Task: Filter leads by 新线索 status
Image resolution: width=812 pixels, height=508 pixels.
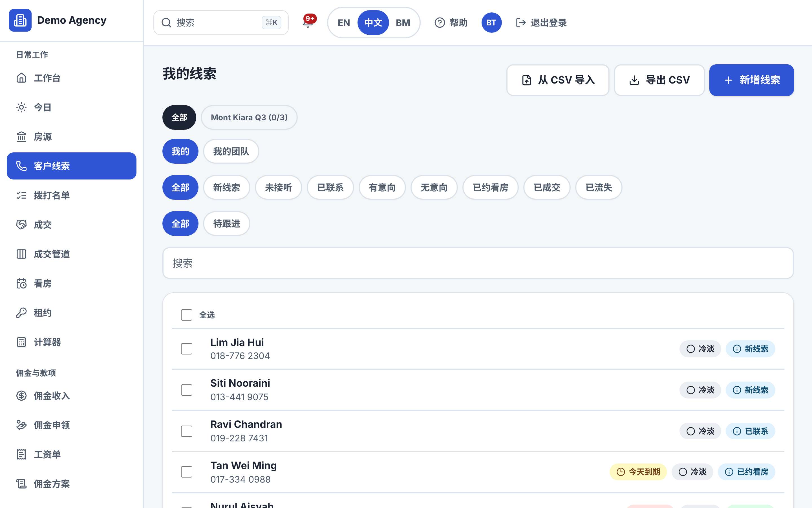Action: [226, 187]
